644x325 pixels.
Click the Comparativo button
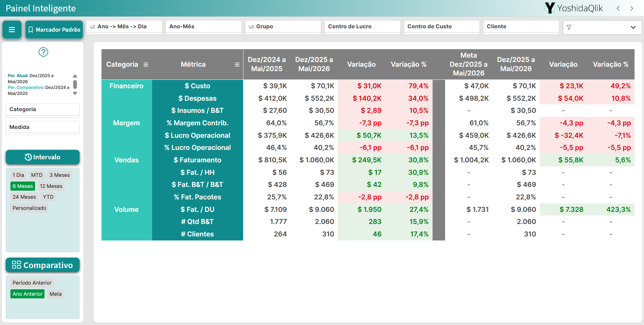42,265
